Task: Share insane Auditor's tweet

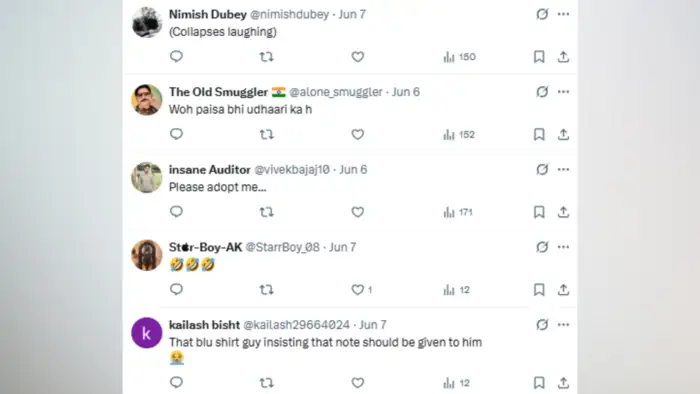Action: [x=563, y=212]
